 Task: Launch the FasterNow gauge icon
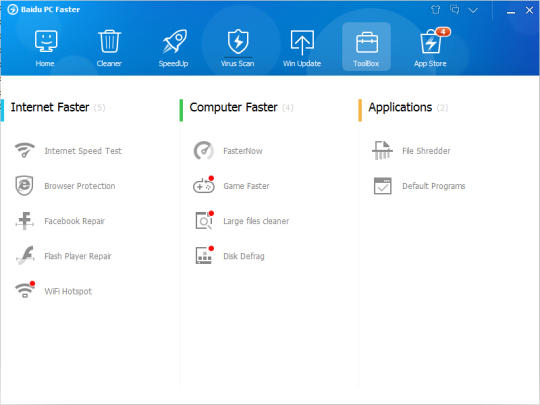[204, 150]
